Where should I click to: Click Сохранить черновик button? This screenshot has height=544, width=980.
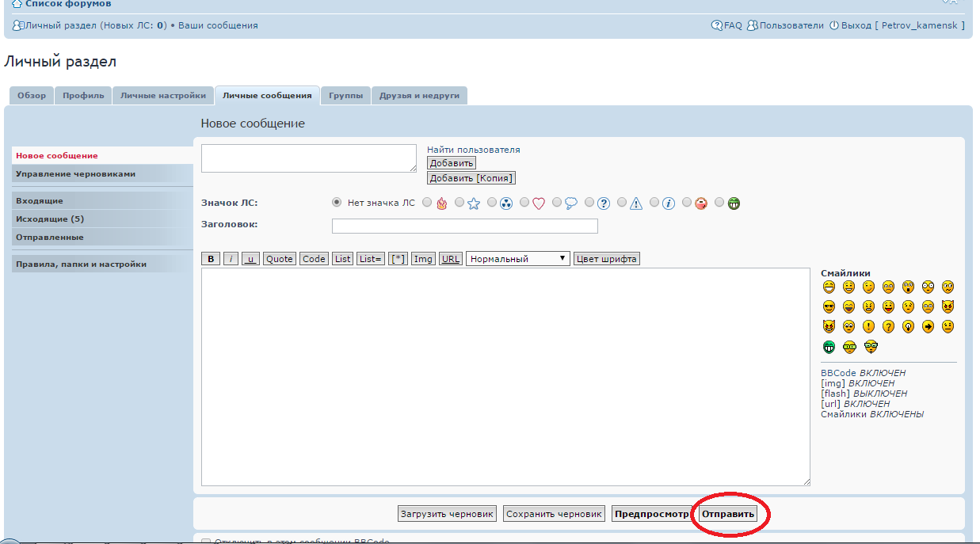pyautogui.click(x=555, y=514)
